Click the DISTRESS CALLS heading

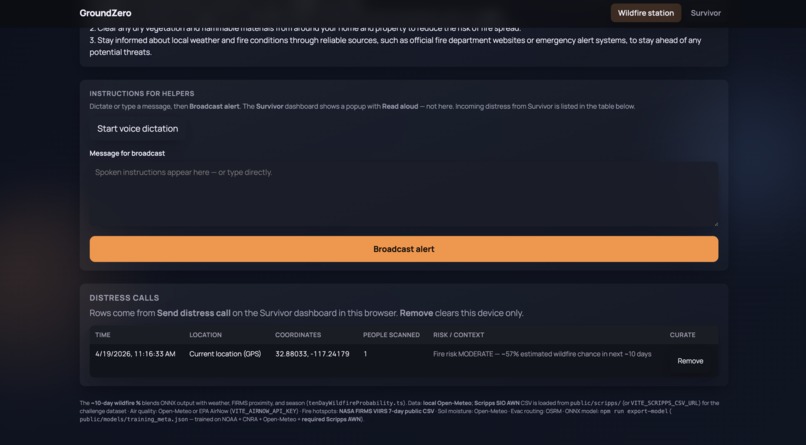(x=124, y=298)
